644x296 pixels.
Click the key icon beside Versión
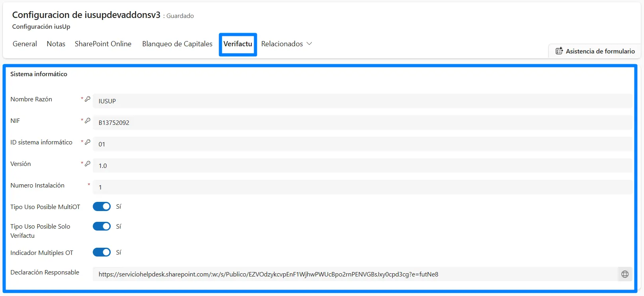(x=88, y=164)
